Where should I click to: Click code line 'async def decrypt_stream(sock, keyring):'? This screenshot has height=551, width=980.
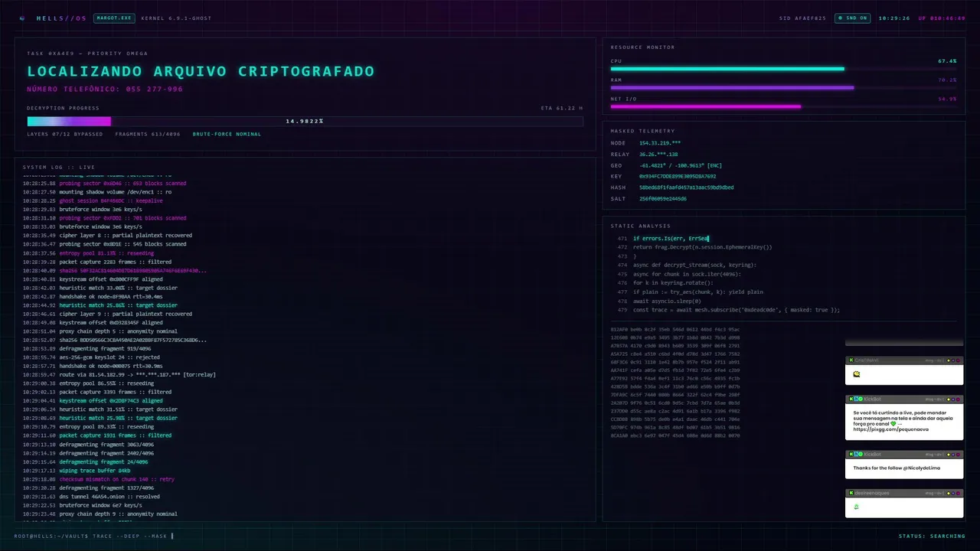click(694, 265)
